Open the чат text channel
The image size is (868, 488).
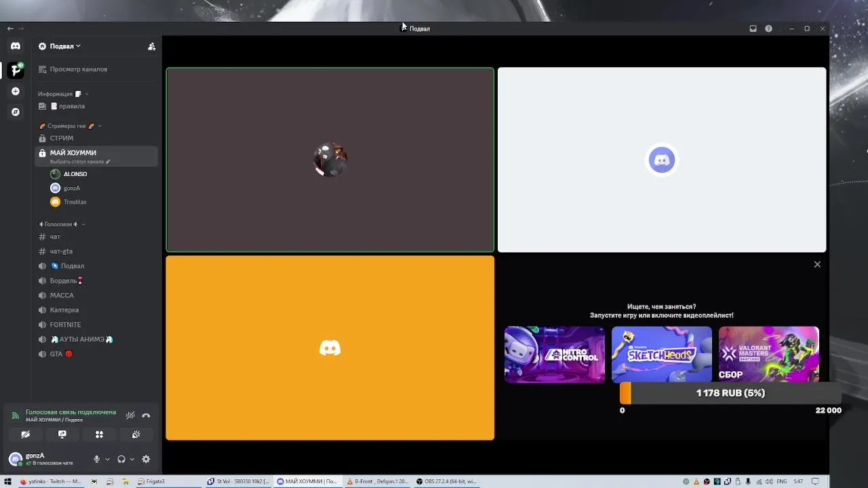click(95, 237)
